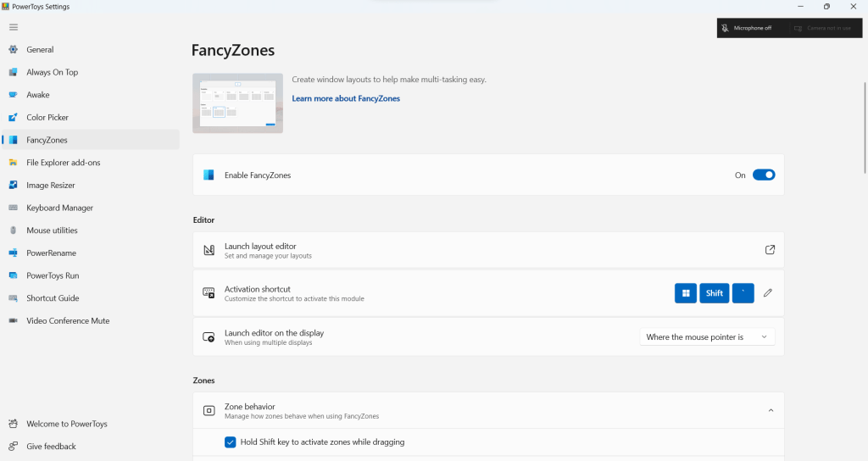Click the Camera not in use indicator
This screenshot has width=868, height=461.
pyautogui.click(x=822, y=28)
